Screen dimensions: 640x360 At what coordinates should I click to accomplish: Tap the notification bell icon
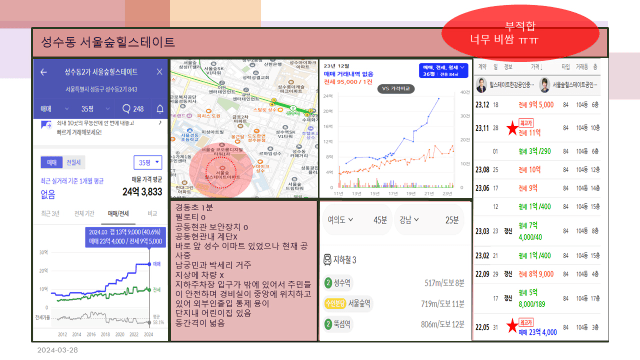pyautogui.click(x=160, y=109)
